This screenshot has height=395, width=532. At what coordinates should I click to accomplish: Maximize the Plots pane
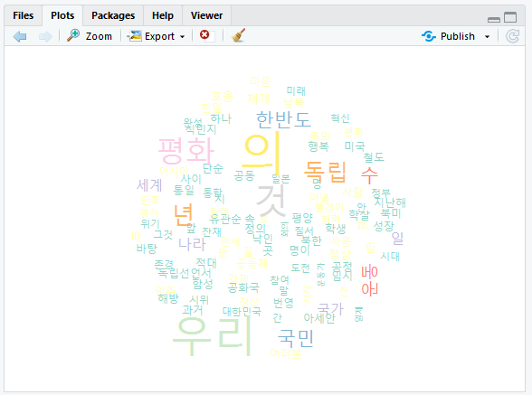[510, 17]
